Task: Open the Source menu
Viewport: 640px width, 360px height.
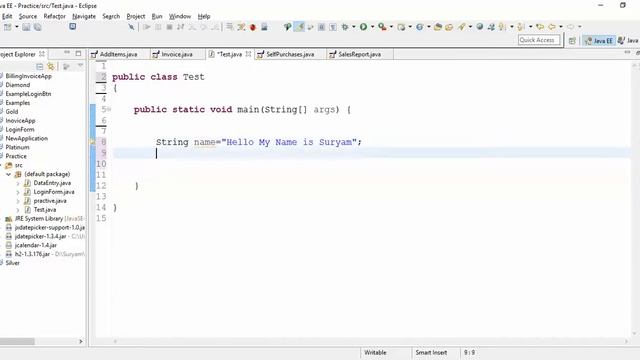Action: [28, 16]
